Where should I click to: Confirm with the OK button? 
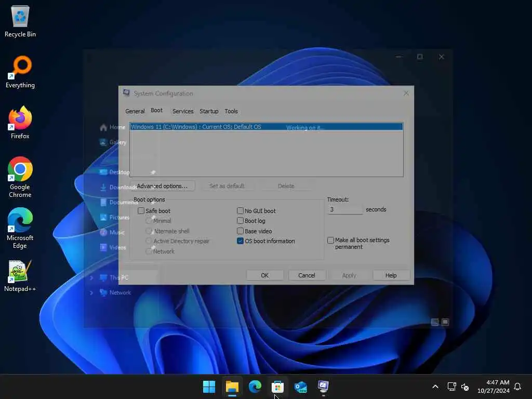[x=264, y=275]
